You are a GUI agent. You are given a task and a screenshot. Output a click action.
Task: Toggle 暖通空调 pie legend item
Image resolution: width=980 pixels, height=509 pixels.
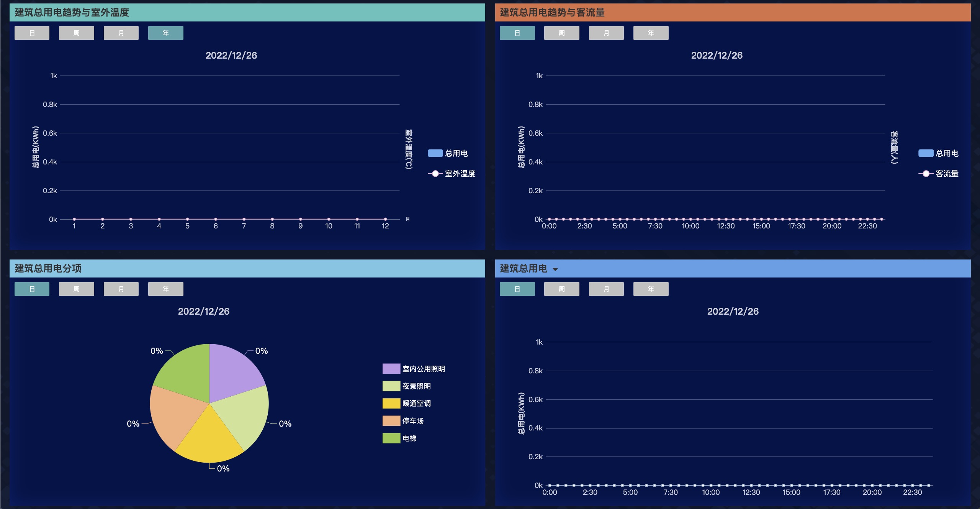[x=407, y=403]
